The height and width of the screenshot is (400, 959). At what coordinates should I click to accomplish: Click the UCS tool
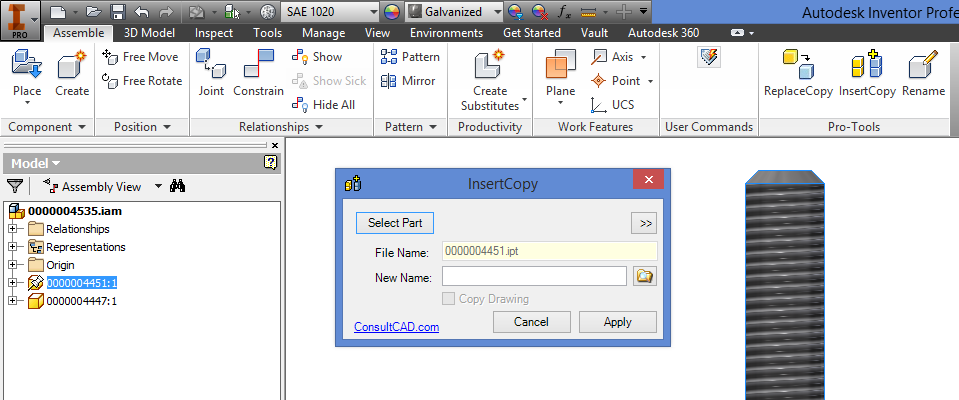(612, 105)
